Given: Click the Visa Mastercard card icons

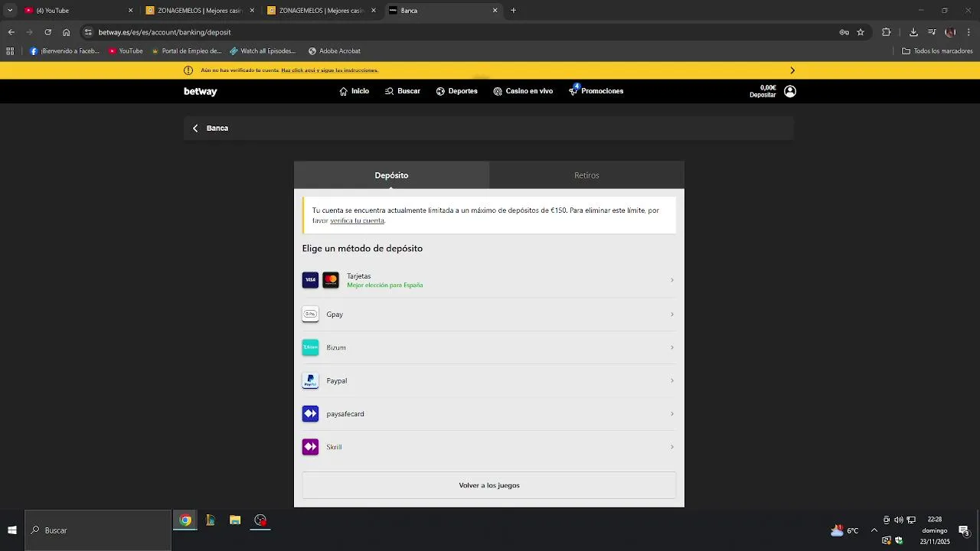Looking at the screenshot, I should coord(321,280).
